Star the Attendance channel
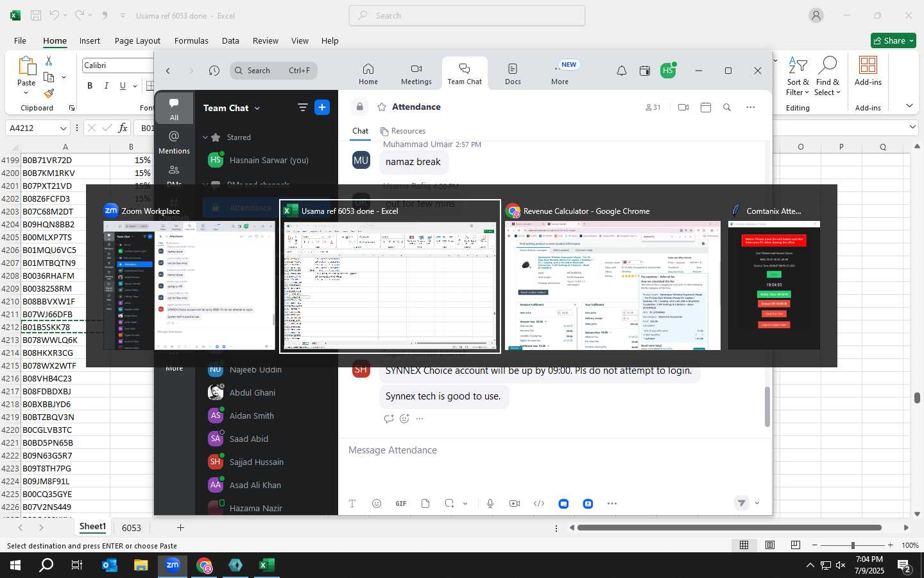924x578 pixels. pyautogui.click(x=382, y=107)
